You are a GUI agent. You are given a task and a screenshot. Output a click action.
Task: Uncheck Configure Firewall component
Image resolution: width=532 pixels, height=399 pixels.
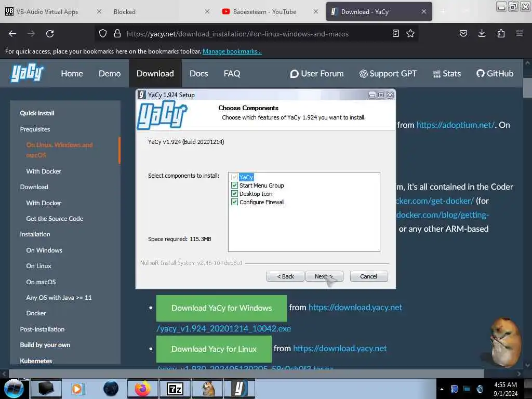[x=234, y=202]
